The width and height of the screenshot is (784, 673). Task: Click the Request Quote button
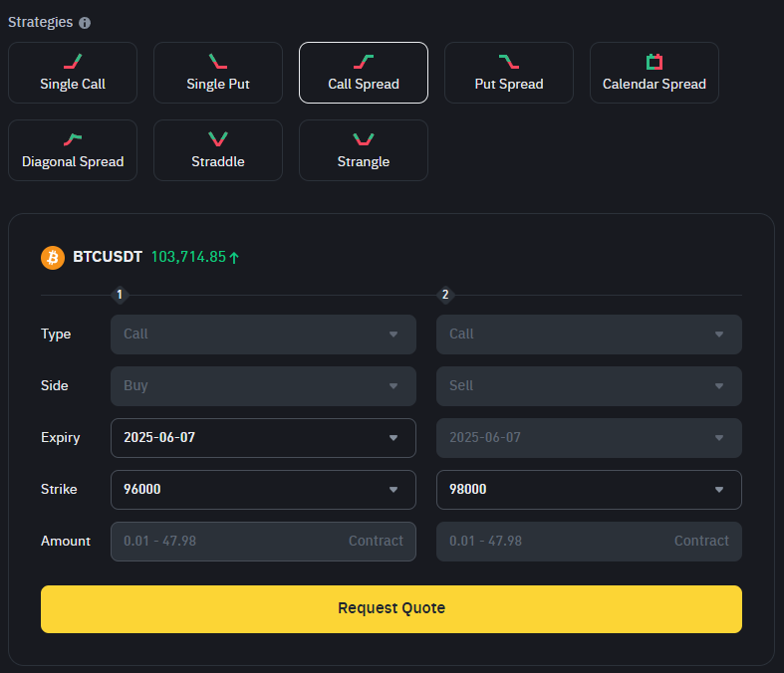[392, 609]
